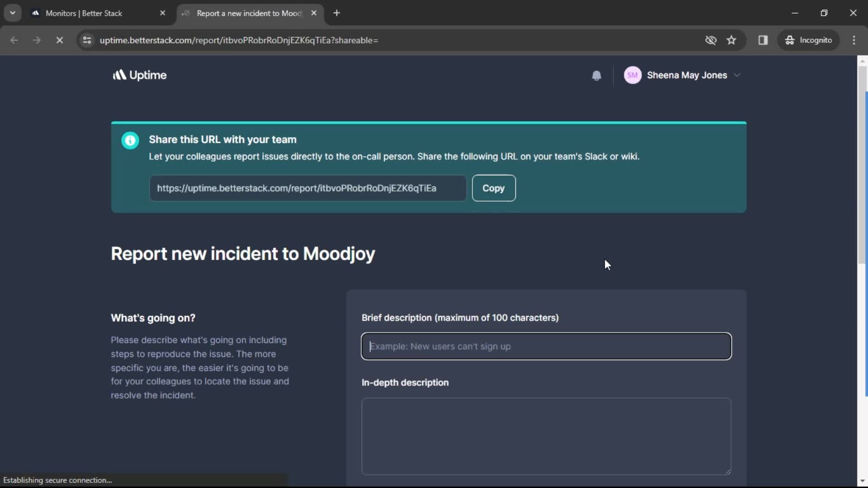This screenshot has width=868, height=488.
Task: Click the address bar URL
Action: click(239, 40)
